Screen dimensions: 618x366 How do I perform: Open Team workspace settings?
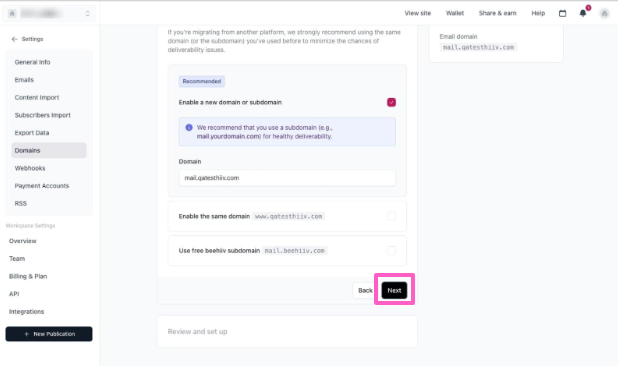point(17,258)
